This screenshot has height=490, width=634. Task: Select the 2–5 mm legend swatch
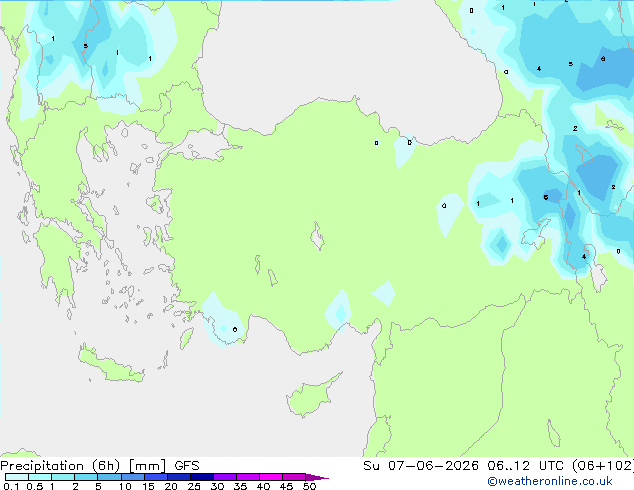click(x=86, y=477)
